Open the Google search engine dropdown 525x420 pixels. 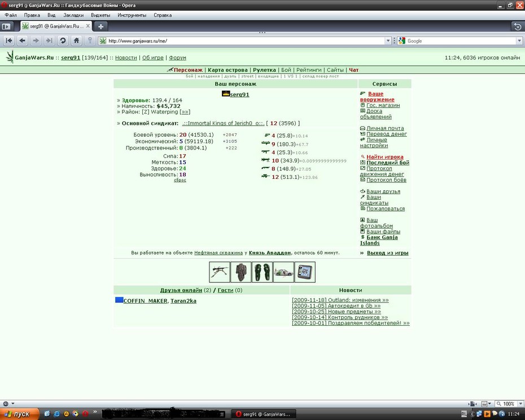(519, 41)
